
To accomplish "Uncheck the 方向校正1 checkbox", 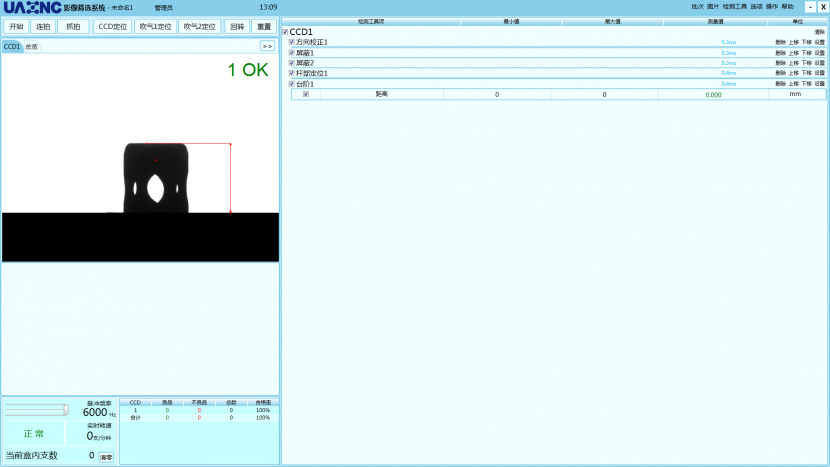I will tap(292, 42).
